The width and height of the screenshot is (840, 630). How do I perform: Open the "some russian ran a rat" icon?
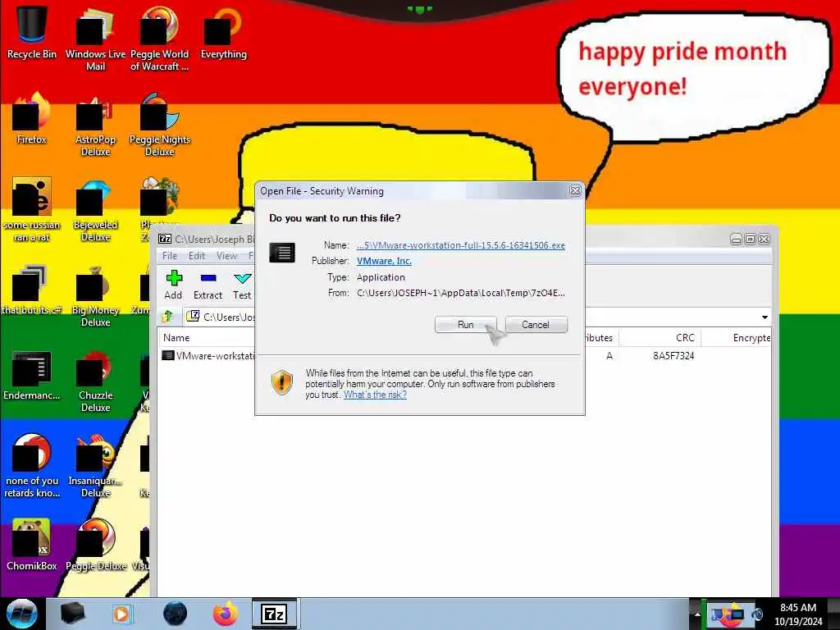(32, 210)
